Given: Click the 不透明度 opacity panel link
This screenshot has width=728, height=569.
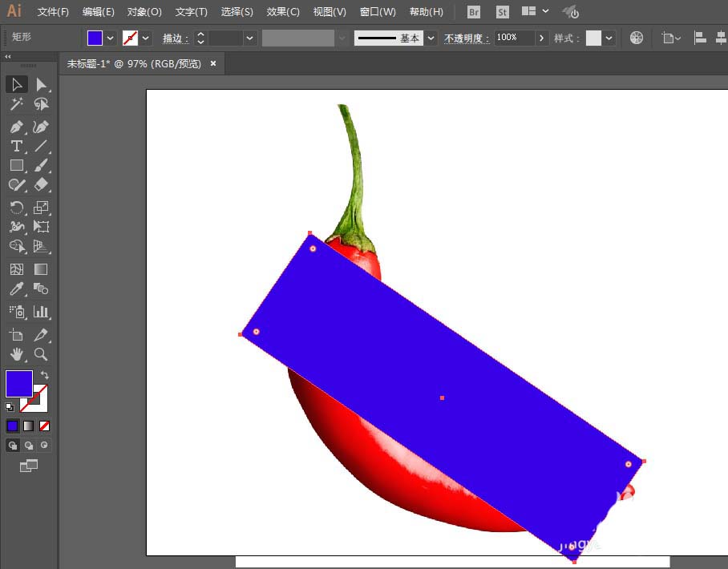Looking at the screenshot, I should pos(467,38).
